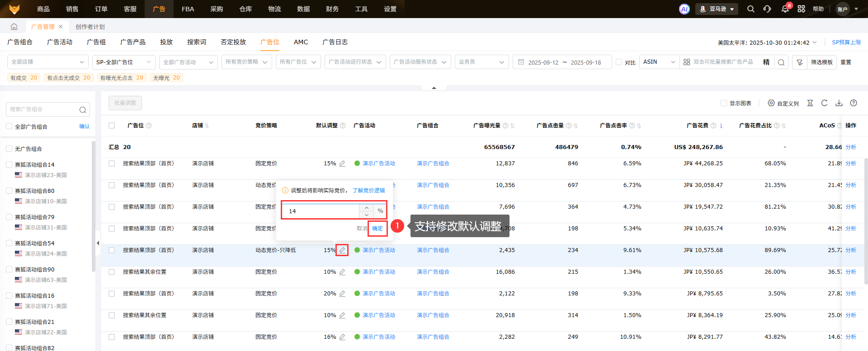Viewport: 868px width, 351px height.
Task: Open the AI assistant icon
Action: coord(684,9)
